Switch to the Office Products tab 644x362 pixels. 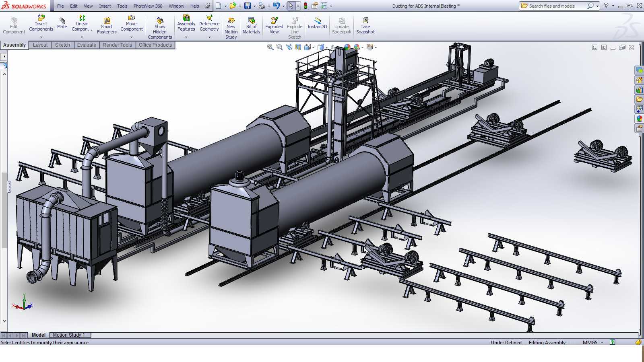[x=155, y=45]
